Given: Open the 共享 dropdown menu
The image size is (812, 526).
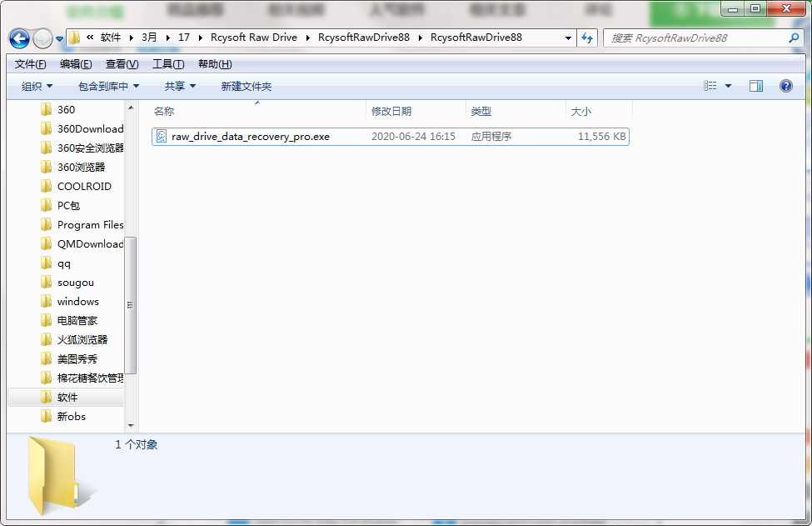Looking at the screenshot, I should point(180,86).
